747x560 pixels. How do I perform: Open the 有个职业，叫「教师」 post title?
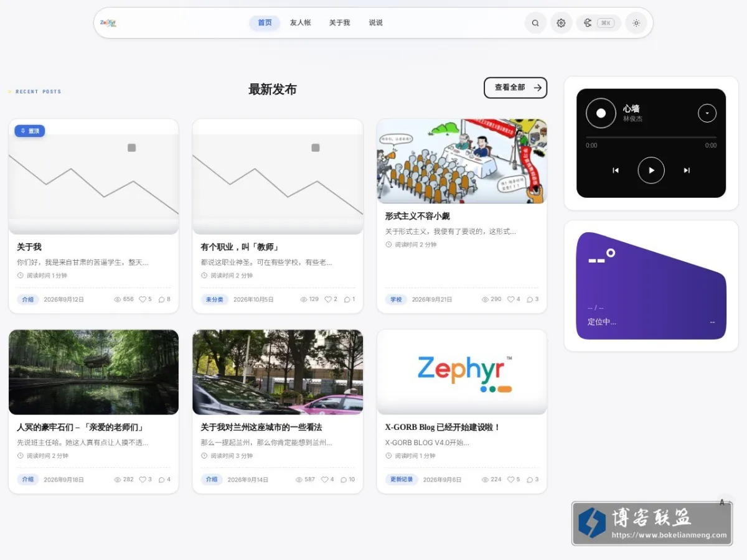[x=240, y=247]
